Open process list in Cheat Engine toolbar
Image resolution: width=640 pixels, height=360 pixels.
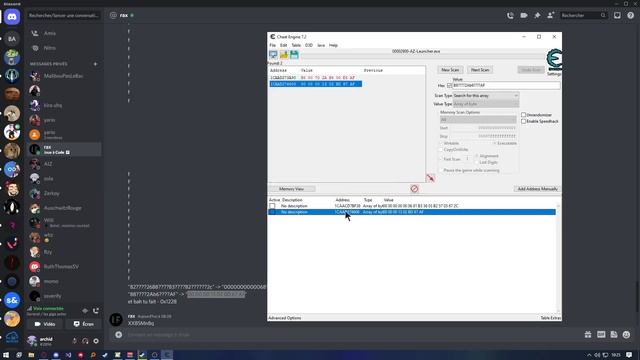click(273, 55)
